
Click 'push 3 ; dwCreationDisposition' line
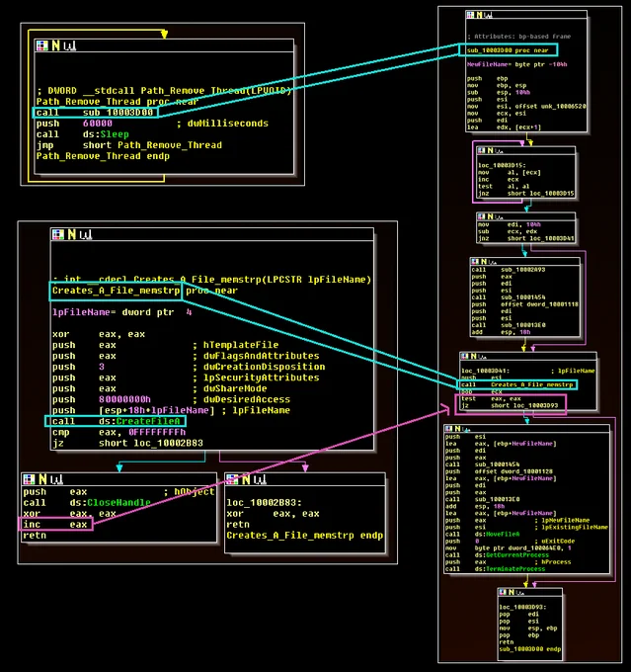point(189,367)
